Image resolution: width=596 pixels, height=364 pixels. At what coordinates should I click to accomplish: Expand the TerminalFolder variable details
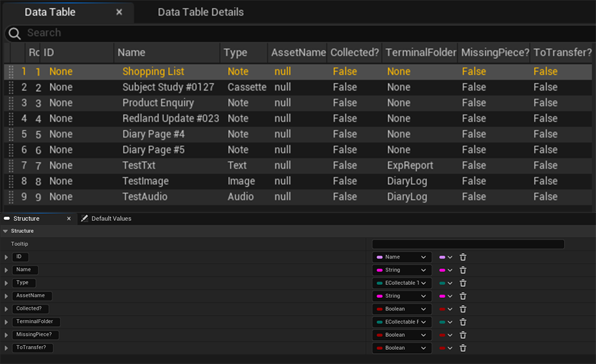6,322
